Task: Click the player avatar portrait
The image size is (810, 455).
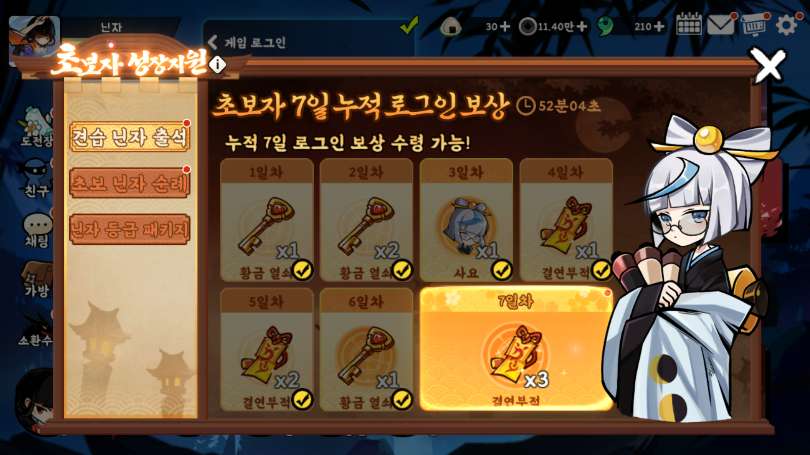Action: [x=34, y=40]
